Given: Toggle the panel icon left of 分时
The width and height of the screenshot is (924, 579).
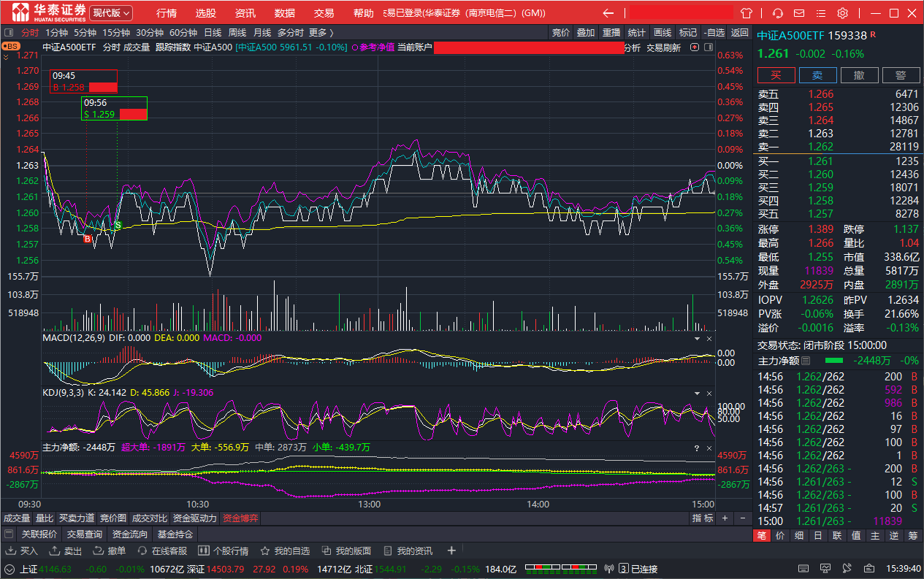Looking at the screenshot, I should click(x=9, y=33).
